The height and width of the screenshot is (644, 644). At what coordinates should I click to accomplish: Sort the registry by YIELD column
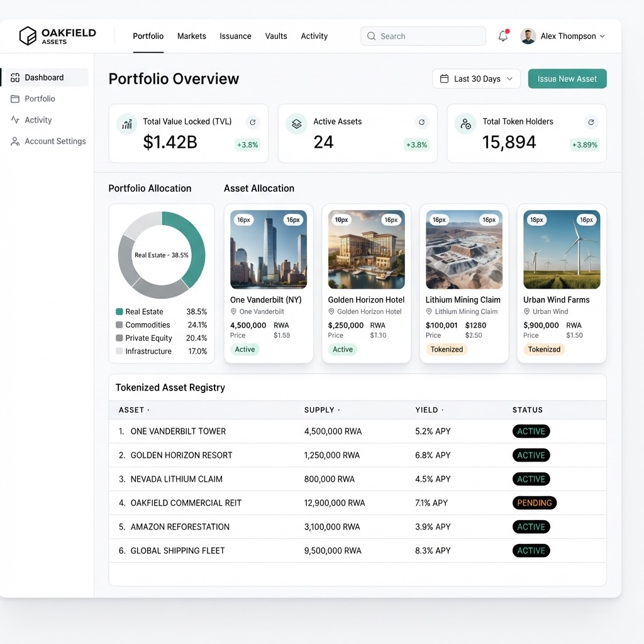pos(429,410)
